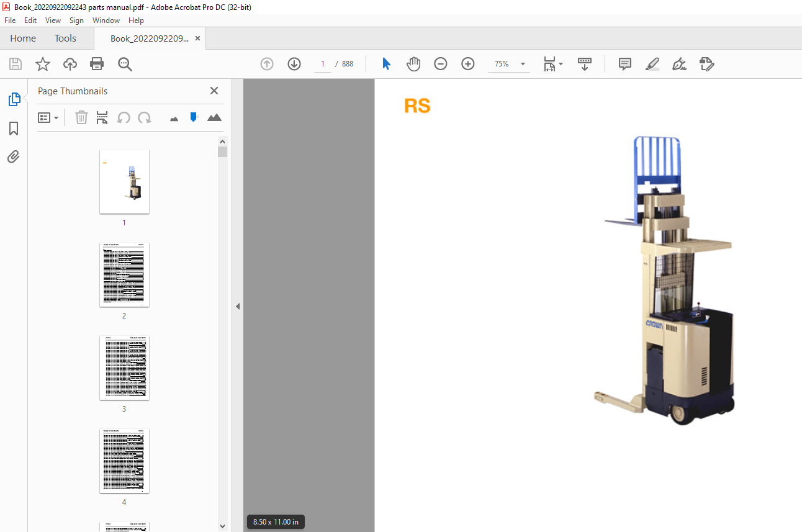Bookmark document with the star icon
Viewport: 802px width, 532px height.
43,64
